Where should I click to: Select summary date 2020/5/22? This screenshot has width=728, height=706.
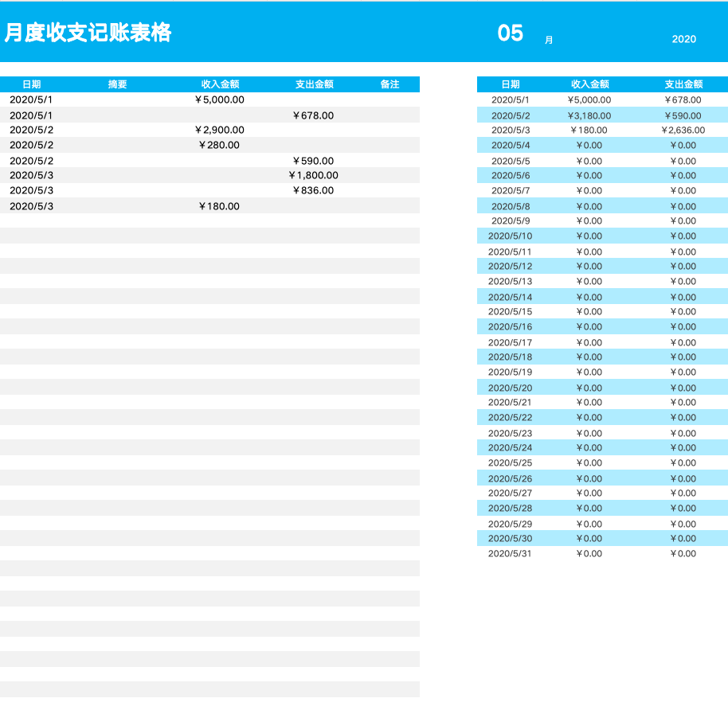coord(511,419)
